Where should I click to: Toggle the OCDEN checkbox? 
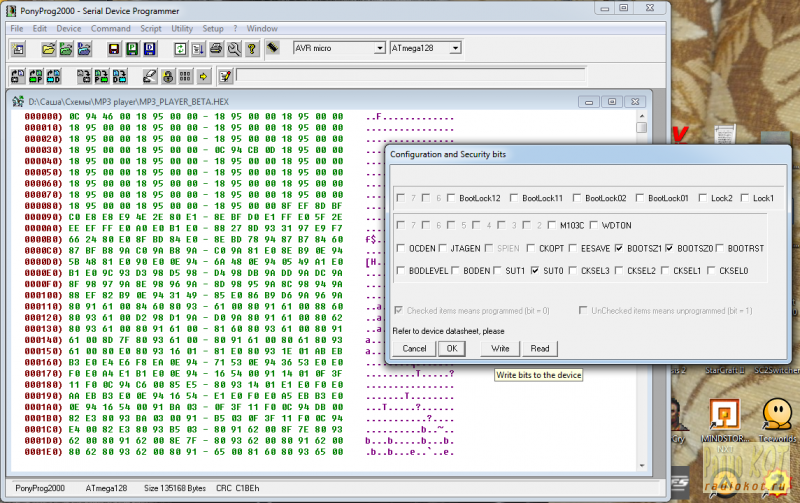[401, 248]
